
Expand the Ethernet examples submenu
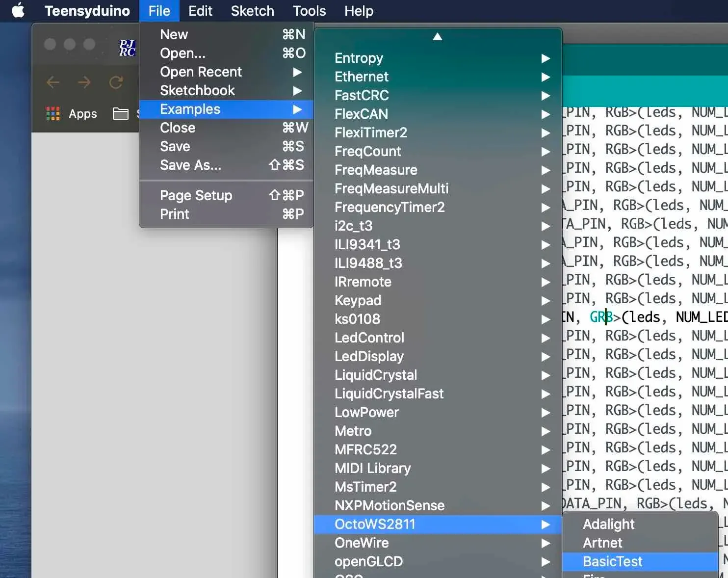[x=438, y=77]
